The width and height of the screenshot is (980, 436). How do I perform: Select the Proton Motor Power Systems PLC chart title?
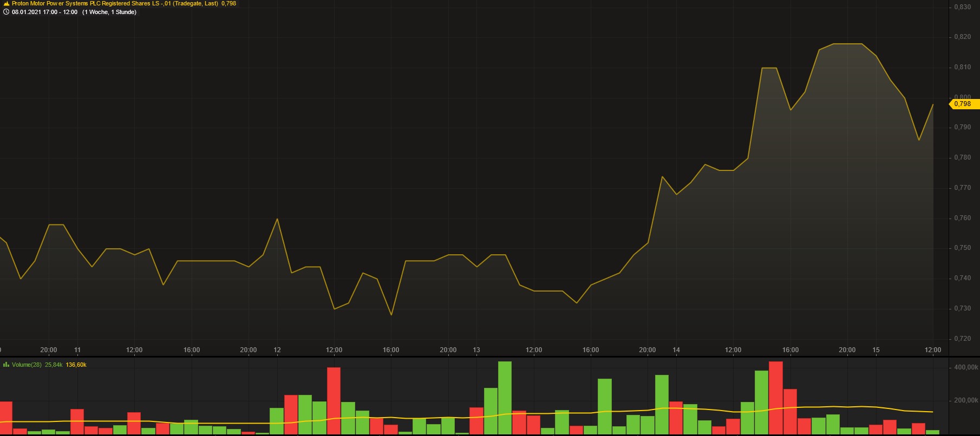click(x=115, y=3)
